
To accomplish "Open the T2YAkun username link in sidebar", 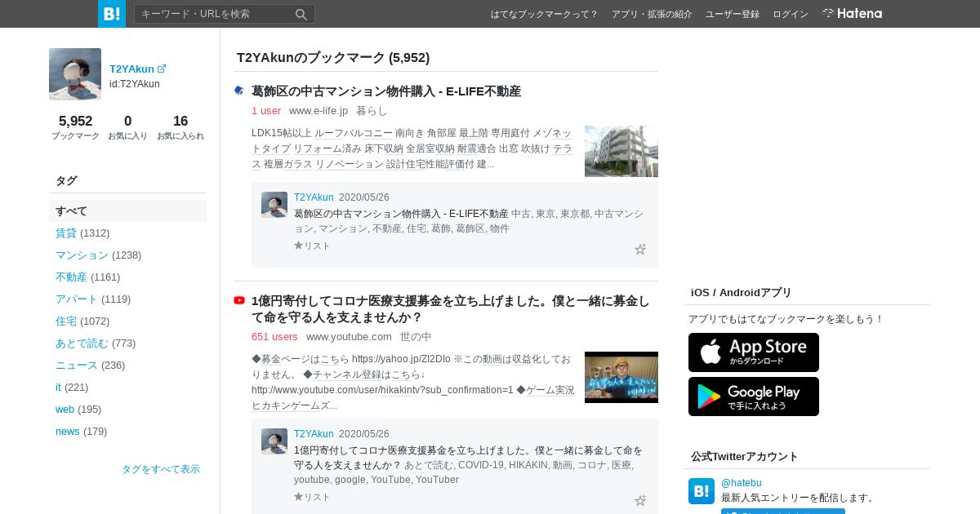I will (x=131, y=69).
